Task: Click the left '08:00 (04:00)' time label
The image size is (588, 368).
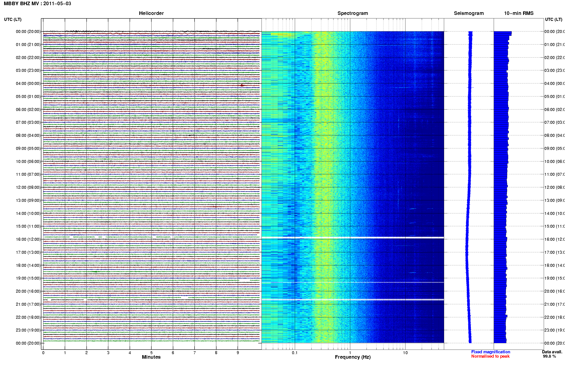Action: point(28,135)
